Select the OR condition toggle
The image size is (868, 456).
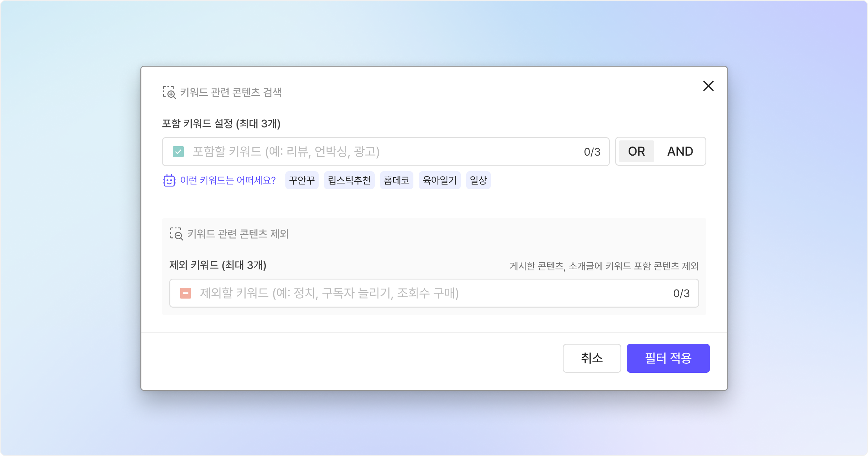[x=636, y=151]
